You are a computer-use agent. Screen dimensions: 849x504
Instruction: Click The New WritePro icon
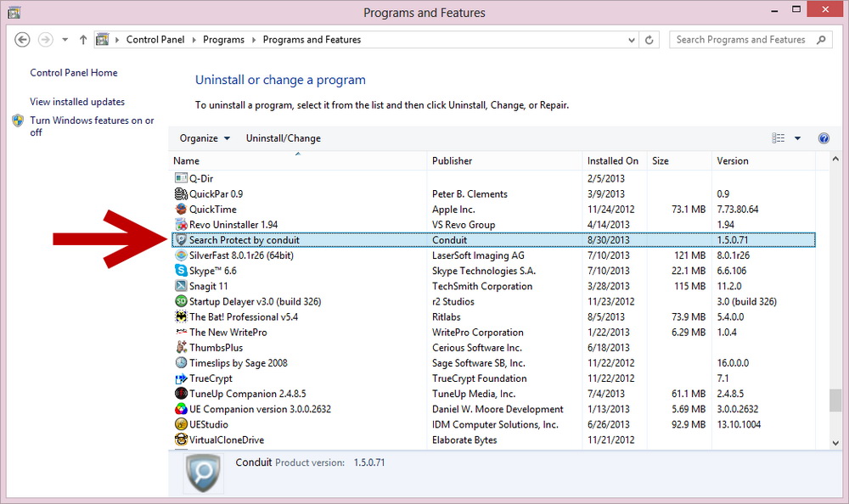[x=181, y=332]
